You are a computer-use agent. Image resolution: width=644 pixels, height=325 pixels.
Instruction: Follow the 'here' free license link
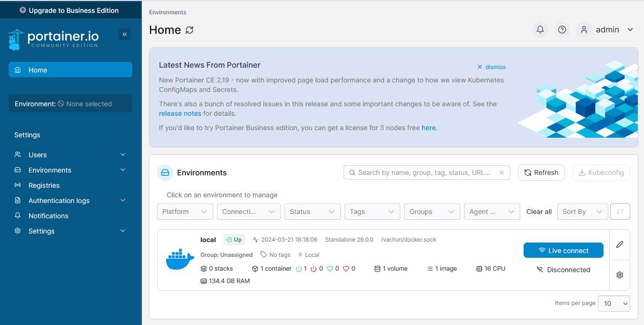428,128
